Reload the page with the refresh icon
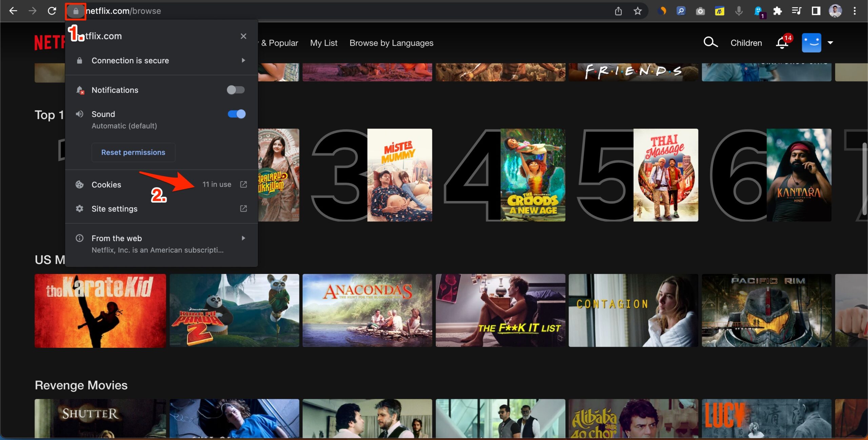Image resolution: width=868 pixels, height=440 pixels. [x=52, y=11]
